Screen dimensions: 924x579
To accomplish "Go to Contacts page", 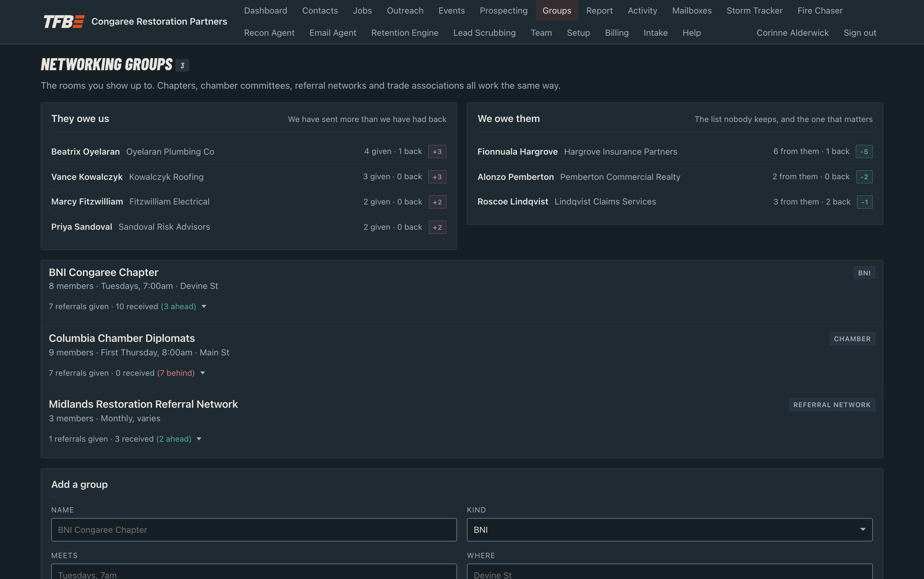I will pos(320,10).
